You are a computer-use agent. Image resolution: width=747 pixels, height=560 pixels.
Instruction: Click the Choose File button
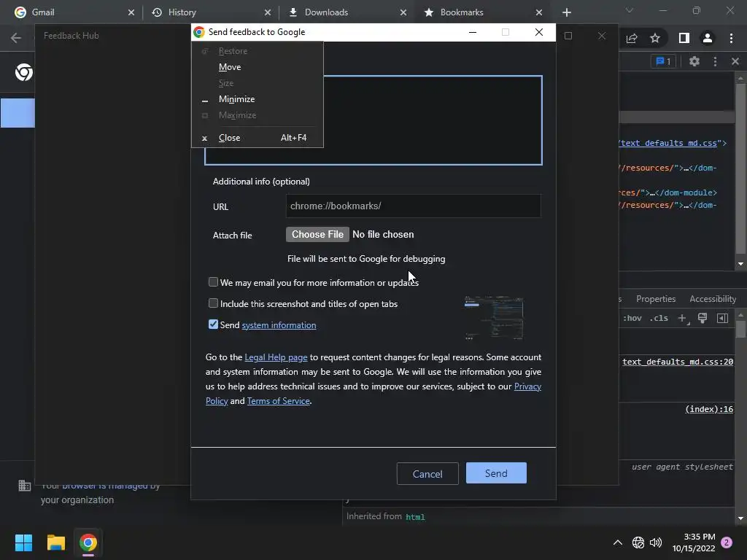click(317, 234)
